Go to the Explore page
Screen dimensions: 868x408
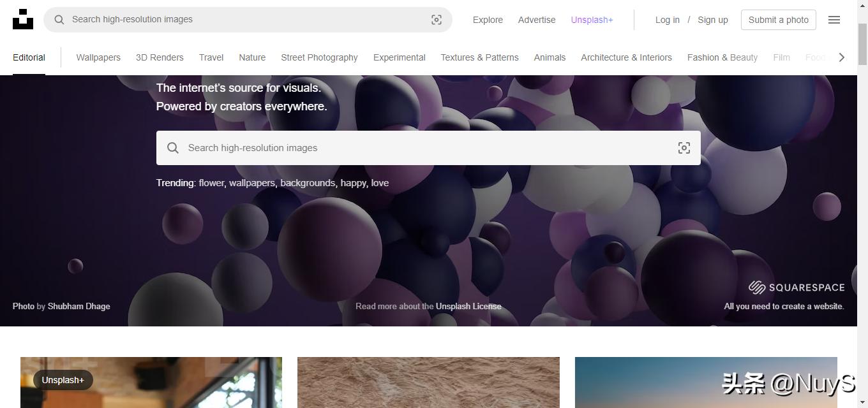pos(488,20)
